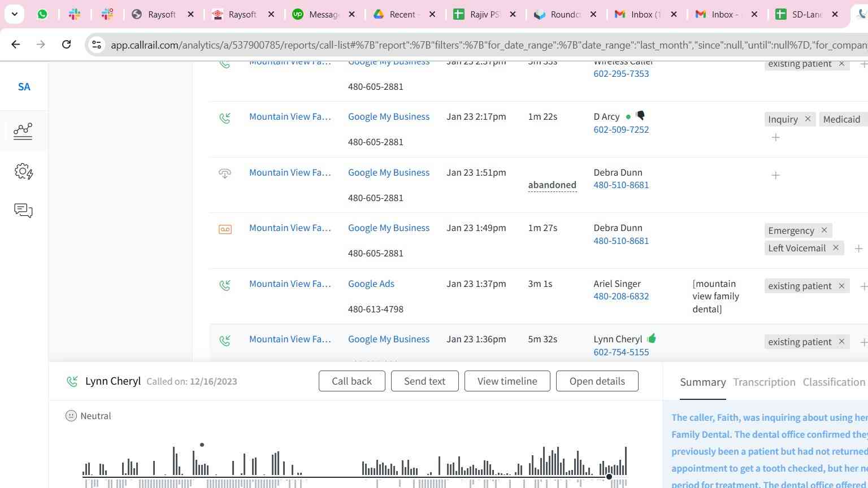Remove the Left Voicemail tag
Image resolution: width=868 pixels, height=488 pixels.
(x=836, y=249)
